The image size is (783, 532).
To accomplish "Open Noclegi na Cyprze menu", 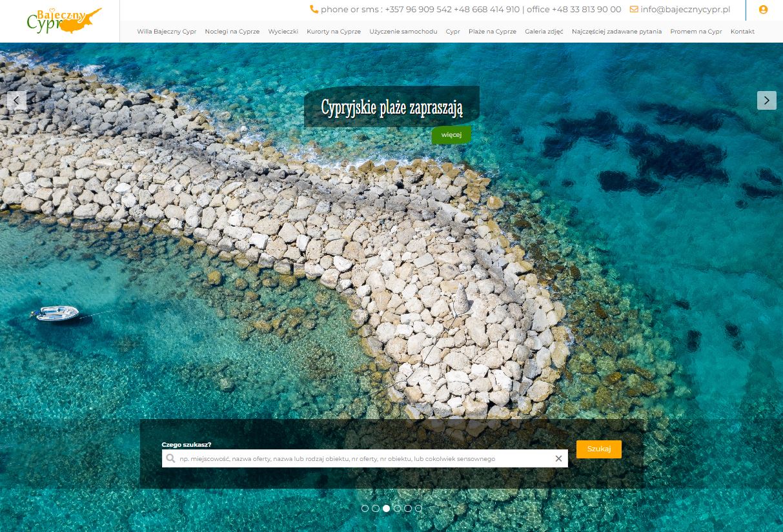I will coord(232,31).
